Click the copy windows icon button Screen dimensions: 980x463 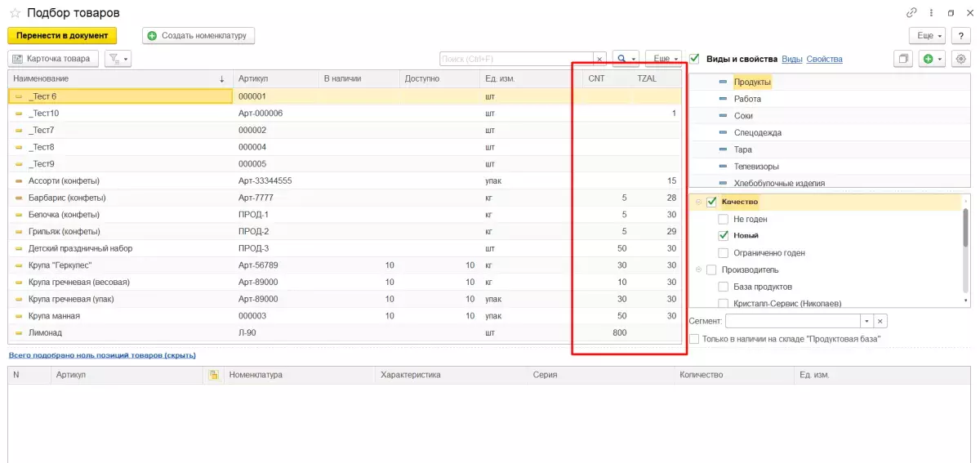[x=903, y=59]
